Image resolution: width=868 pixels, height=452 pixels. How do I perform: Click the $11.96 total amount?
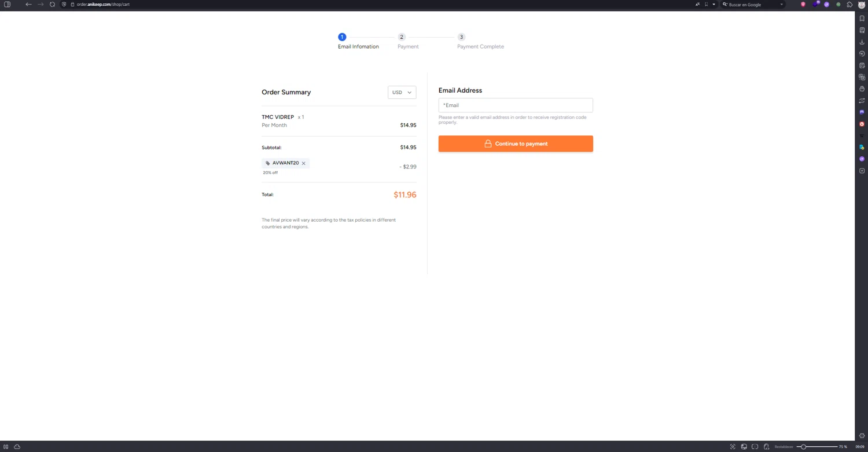(x=404, y=194)
